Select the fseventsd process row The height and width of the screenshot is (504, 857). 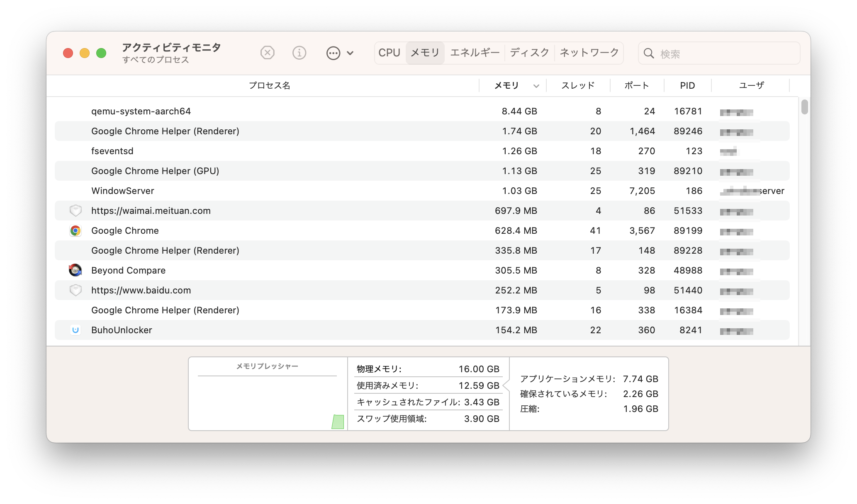(x=422, y=151)
